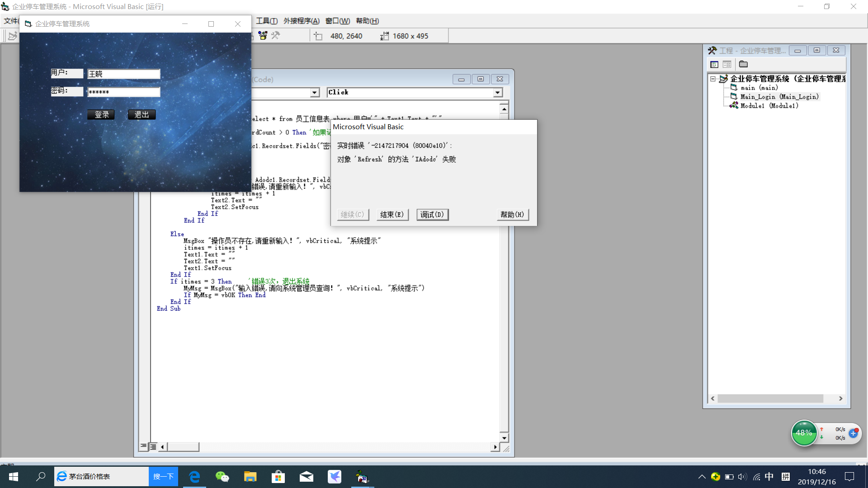
Task: Click the View Code icon in project panel
Action: tap(714, 65)
